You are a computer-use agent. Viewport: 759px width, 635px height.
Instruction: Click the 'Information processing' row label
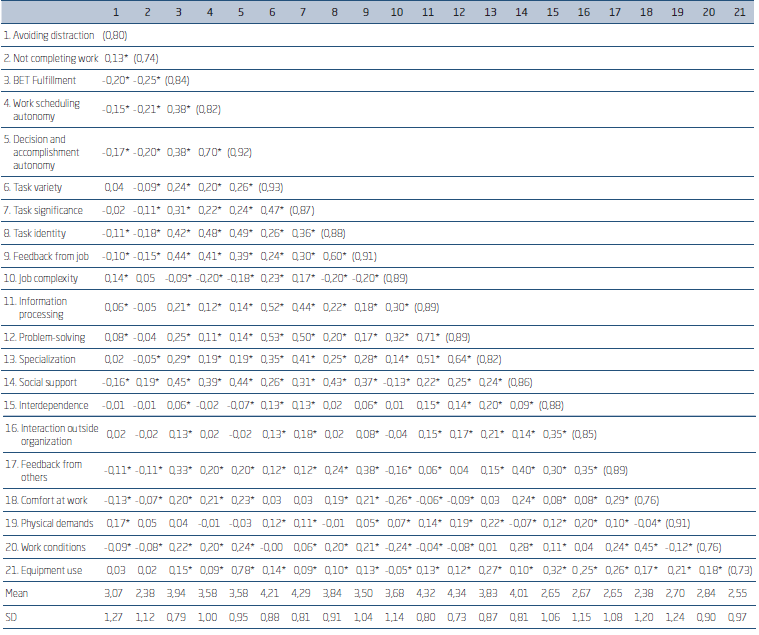39,307
